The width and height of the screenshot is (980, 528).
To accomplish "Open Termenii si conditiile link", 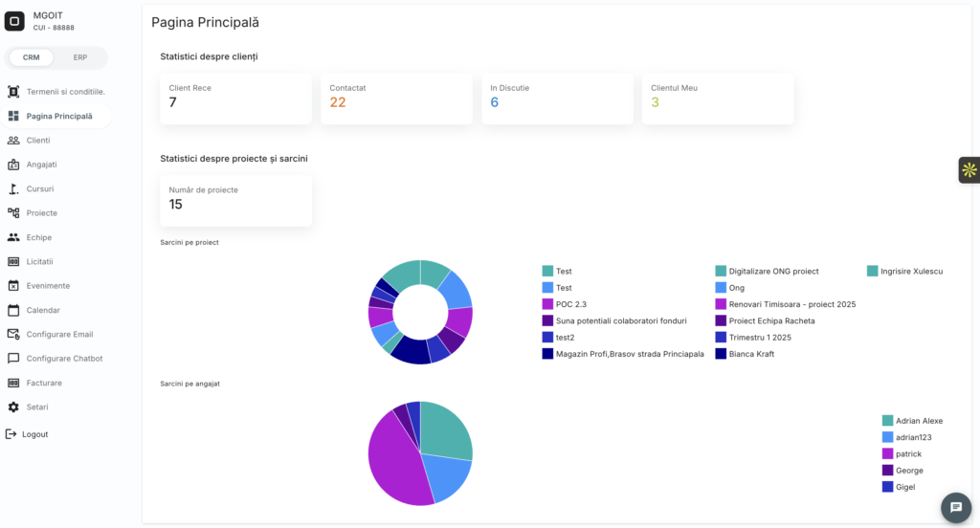I will pos(65,92).
